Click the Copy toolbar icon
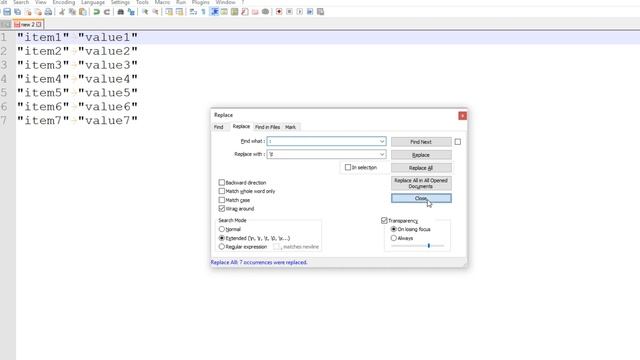 pyautogui.click(x=72, y=12)
